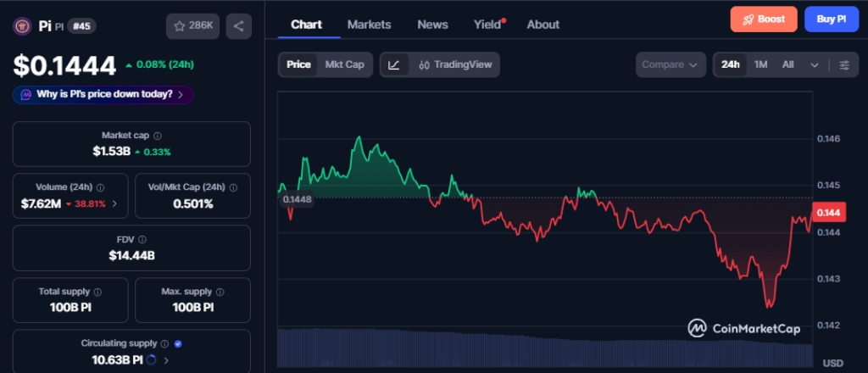
Task: Open 'Why is PI's price down today?'
Action: click(x=103, y=95)
